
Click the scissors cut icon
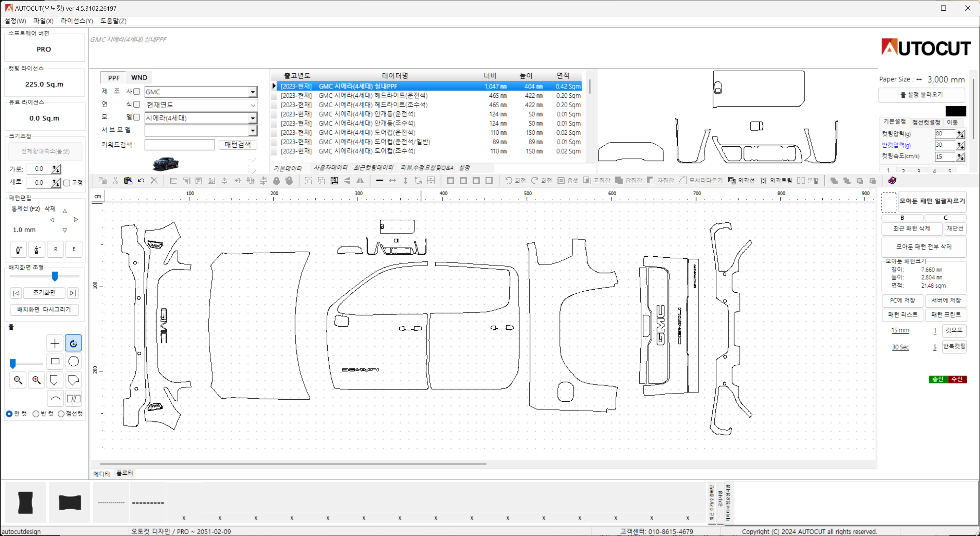pyautogui.click(x=115, y=181)
